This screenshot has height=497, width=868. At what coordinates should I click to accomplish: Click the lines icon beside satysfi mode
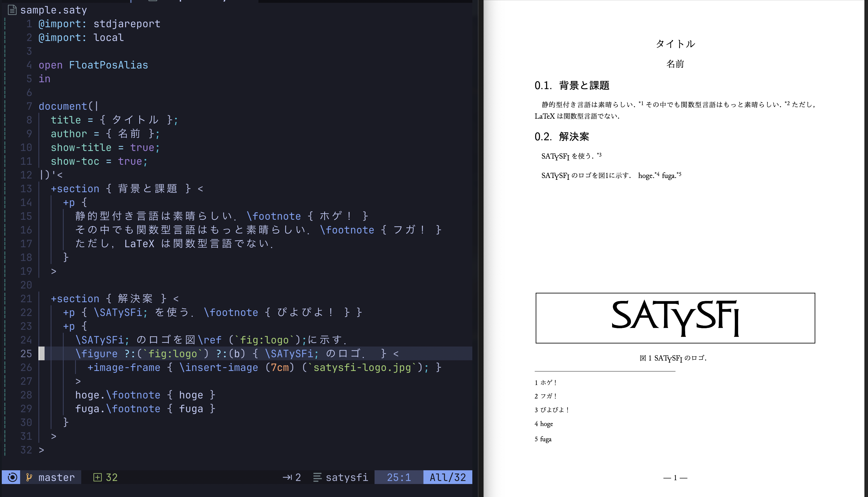(317, 477)
